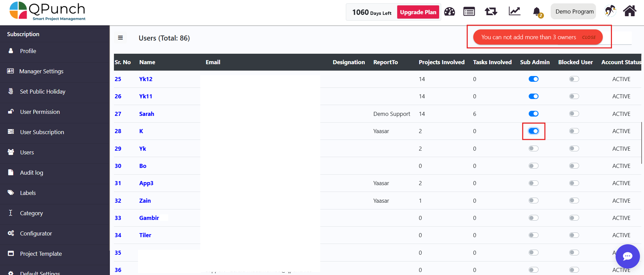Enable Sub Admin toggle for Yk

tap(533, 149)
